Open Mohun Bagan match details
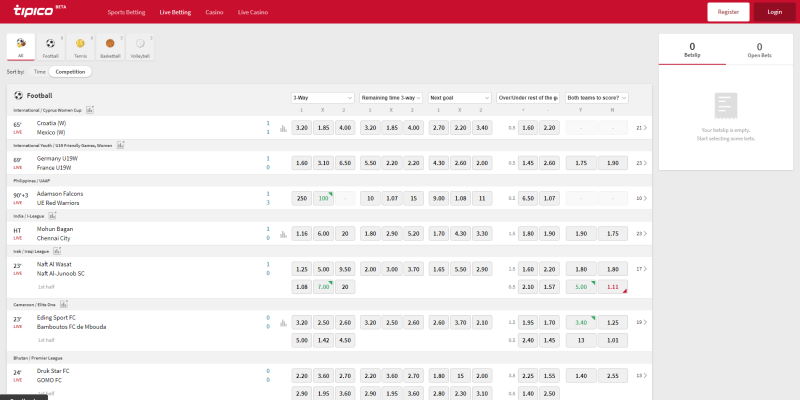 tap(53, 229)
